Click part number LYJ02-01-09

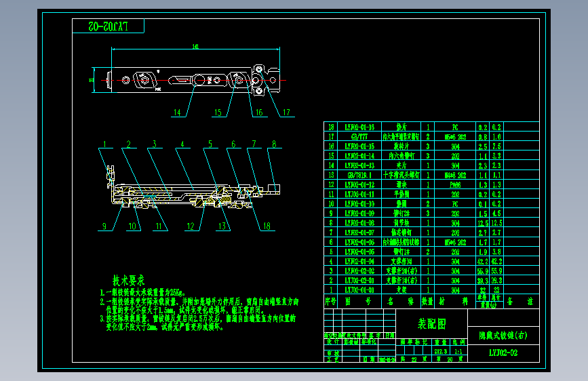359,214
